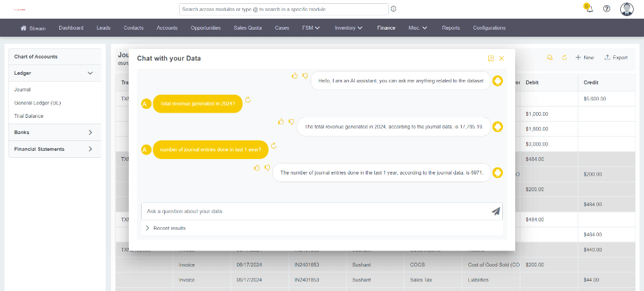Screen dimensions: 644x291
Task: Open the user profile avatar
Action: (627, 9)
